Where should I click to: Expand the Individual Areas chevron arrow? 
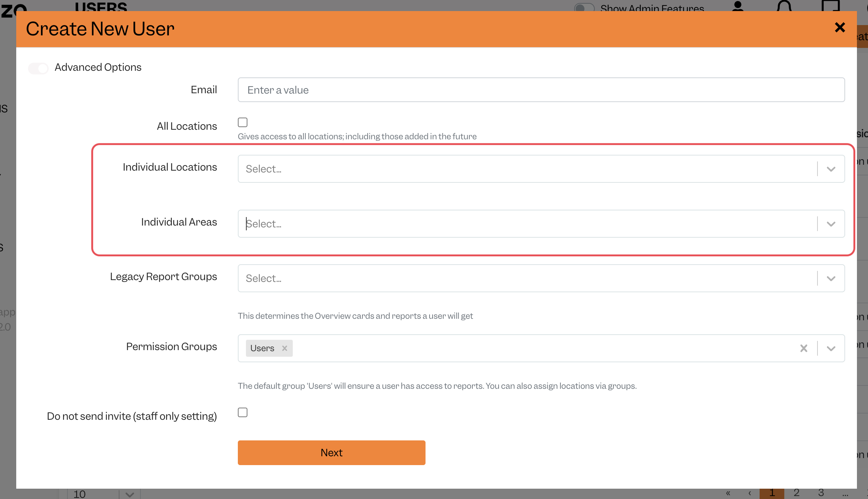pos(831,224)
